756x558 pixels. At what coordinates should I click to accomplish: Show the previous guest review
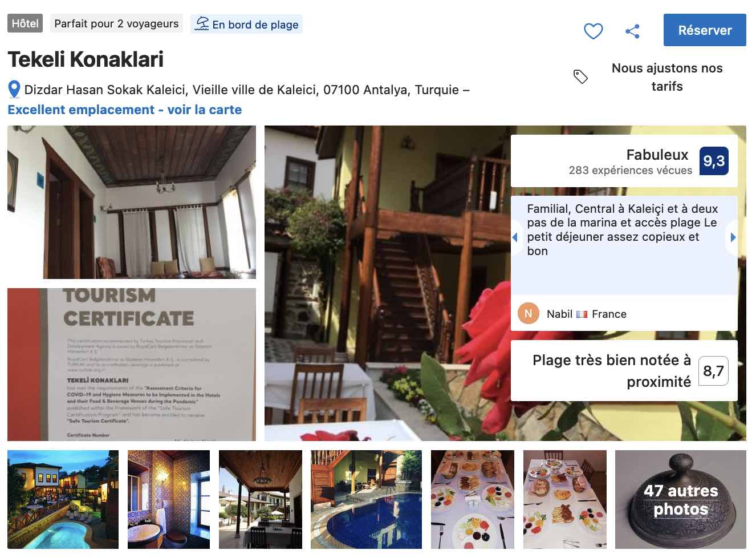515,237
